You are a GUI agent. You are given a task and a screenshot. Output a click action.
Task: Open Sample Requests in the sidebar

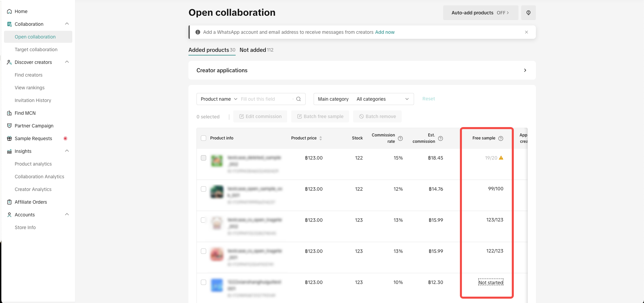click(x=33, y=138)
